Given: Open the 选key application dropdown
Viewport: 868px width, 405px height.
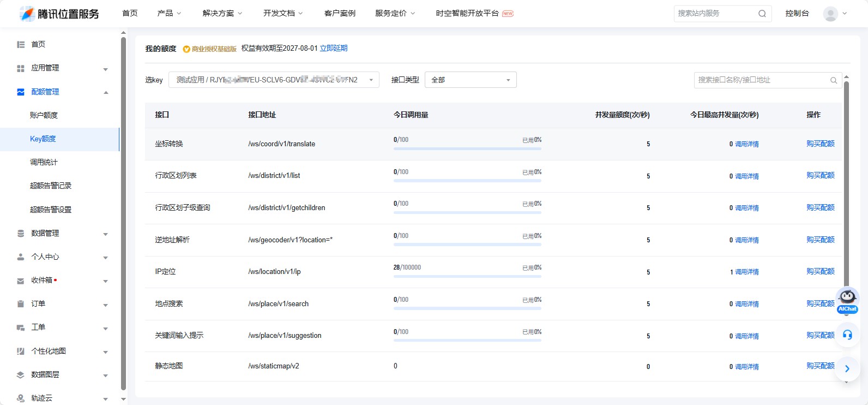Looking at the screenshot, I should (x=274, y=80).
